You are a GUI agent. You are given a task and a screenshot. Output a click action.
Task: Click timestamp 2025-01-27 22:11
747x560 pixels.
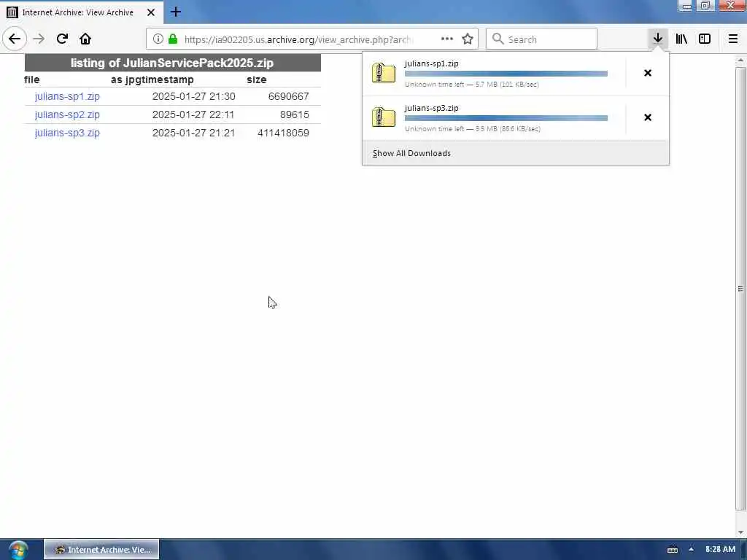click(193, 114)
